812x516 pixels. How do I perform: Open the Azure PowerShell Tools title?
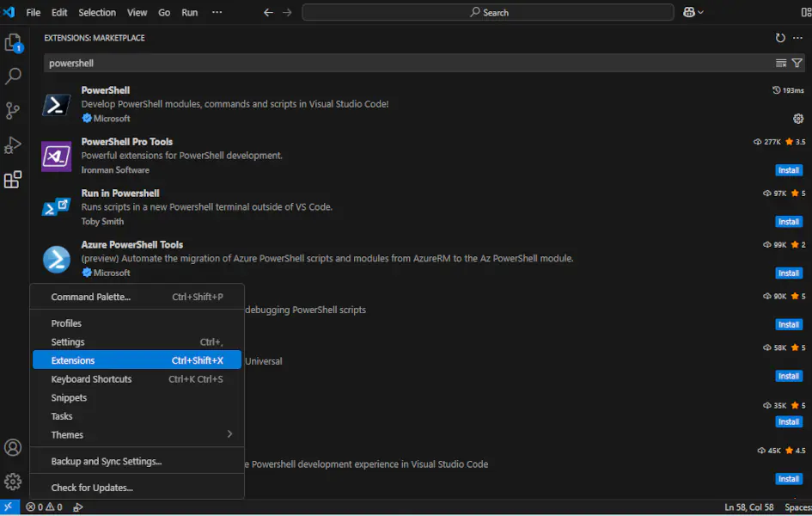click(x=132, y=244)
